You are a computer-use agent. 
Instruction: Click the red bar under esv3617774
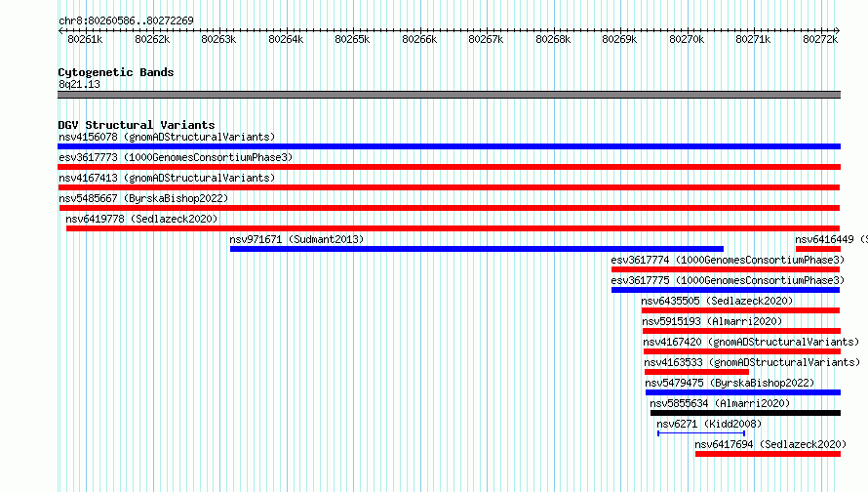[726, 269]
